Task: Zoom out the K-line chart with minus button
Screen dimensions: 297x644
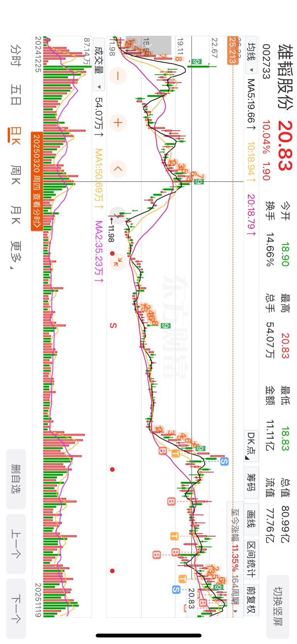Action: (118, 76)
